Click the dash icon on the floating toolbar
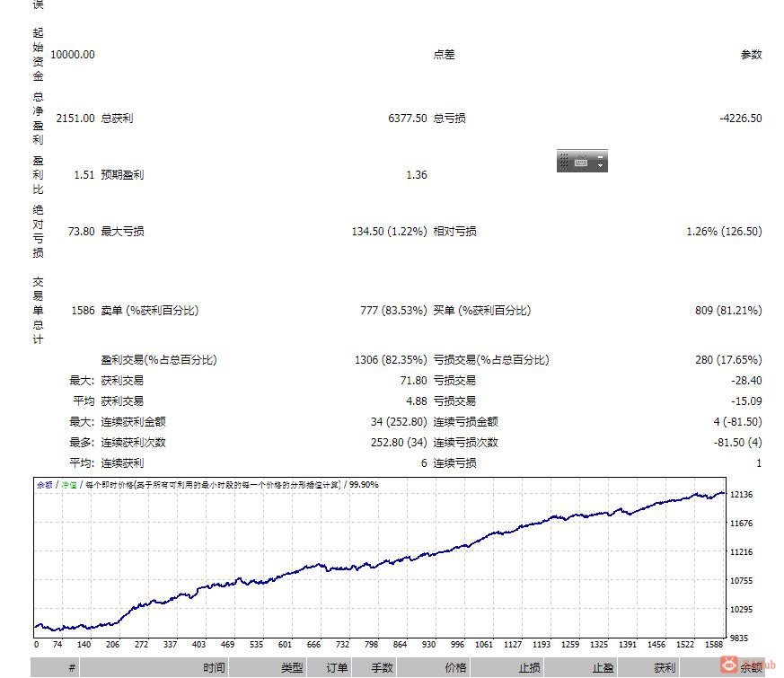784x678 pixels. (x=600, y=157)
